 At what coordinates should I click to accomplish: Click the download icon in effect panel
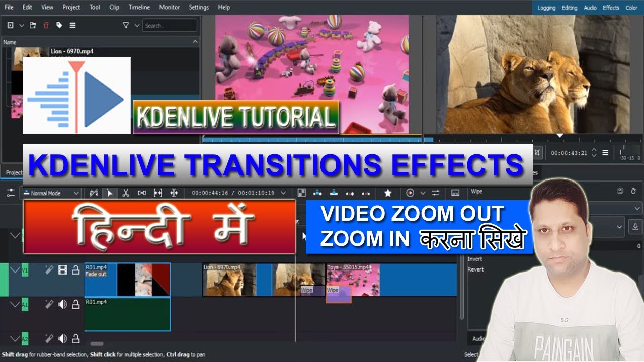pos(634,227)
